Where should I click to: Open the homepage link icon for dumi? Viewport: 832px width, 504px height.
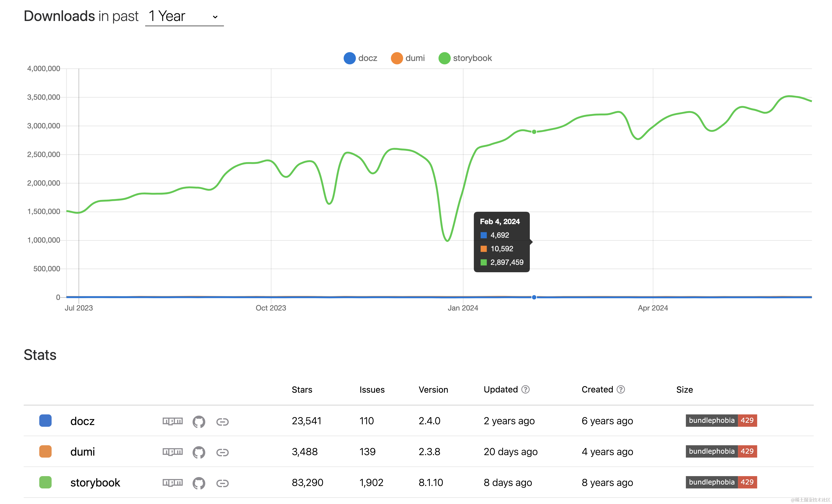[x=222, y=452]
